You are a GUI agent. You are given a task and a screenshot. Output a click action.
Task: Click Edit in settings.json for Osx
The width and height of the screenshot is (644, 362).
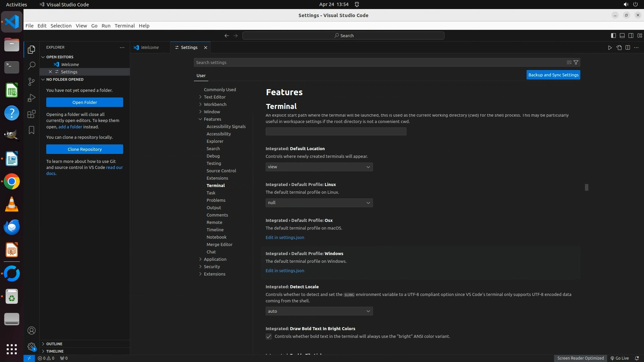pyautogui.click(x=285, y=237)
